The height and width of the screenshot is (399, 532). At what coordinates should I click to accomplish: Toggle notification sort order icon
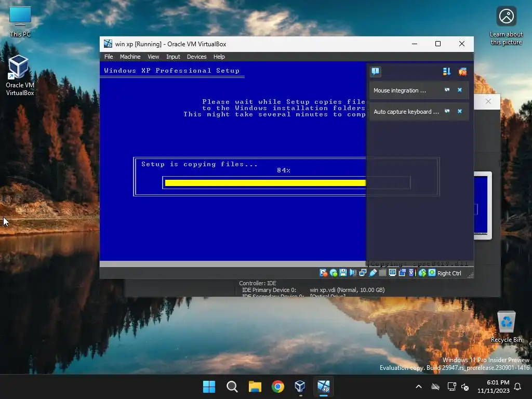446,71
